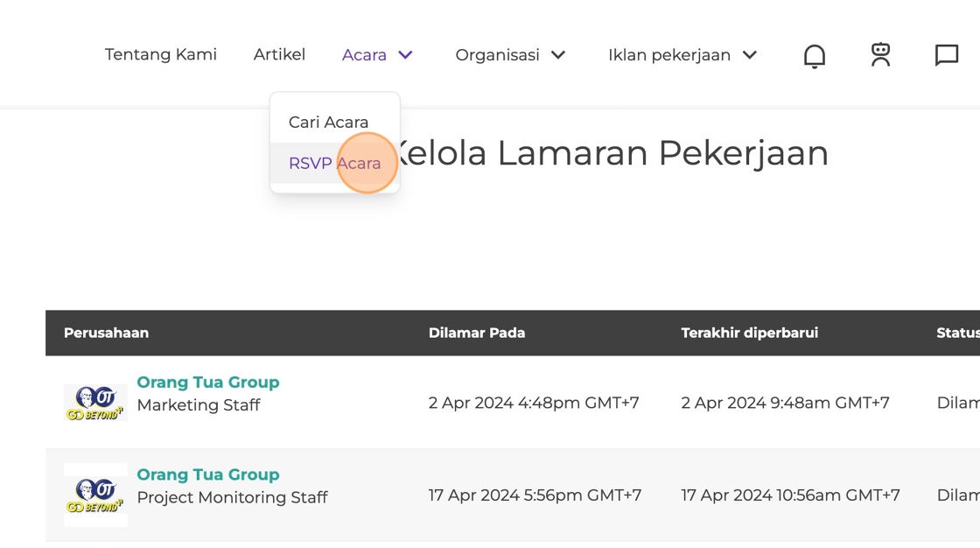
Task: Open Orang Tua Group link for Marketing Staff
Action: click(208, 383)
